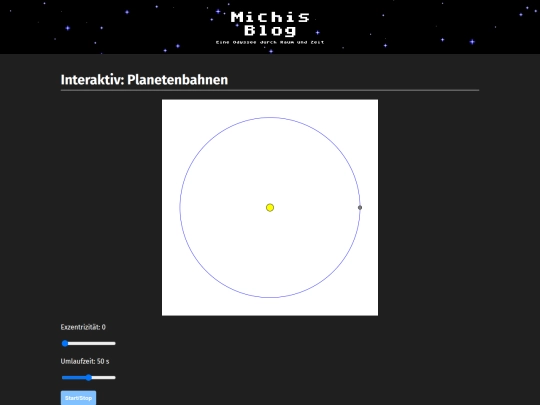
Task: Click the Umlaufzeit slider handle
Action: pos(89,377)
